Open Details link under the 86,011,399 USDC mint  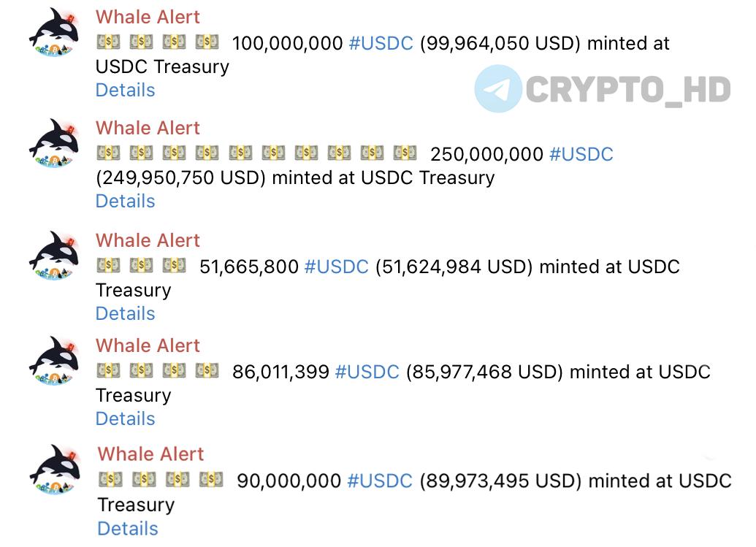coord(126,418)
